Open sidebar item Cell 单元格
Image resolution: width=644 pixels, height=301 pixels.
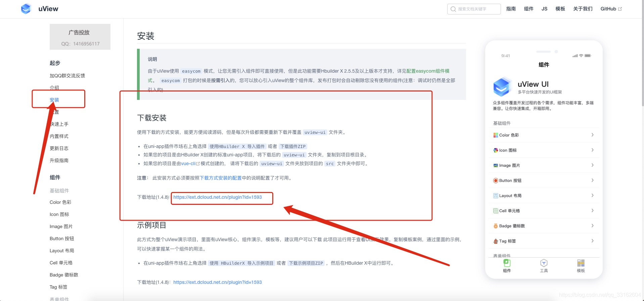(61, 263)
